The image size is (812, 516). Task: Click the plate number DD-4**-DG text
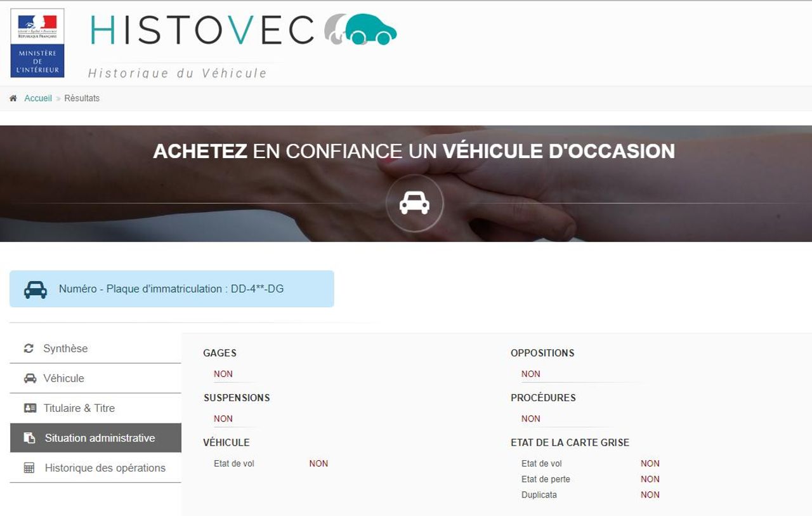(x=257, y=289)
